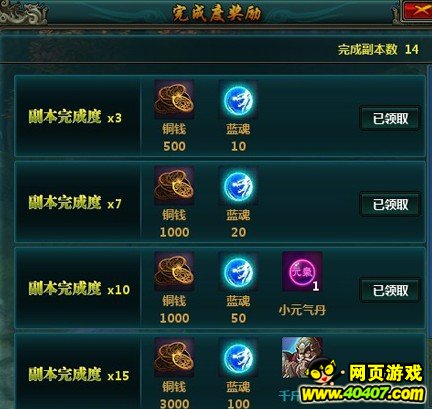Screen dimensions: 432x409
Task: Click the 副本完成度 x15 row label
Action: [x=79, y=375]
